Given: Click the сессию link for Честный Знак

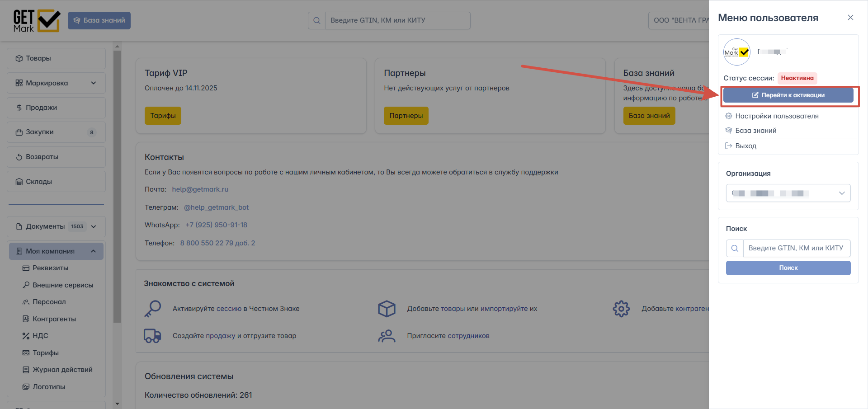Looking at the screenshot, I should coord(229,309).
